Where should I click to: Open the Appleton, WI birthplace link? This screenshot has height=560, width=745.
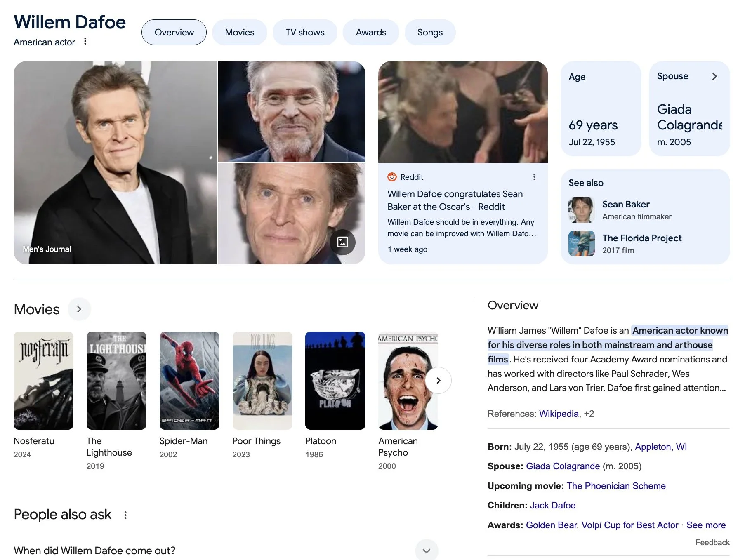(661, 447)
